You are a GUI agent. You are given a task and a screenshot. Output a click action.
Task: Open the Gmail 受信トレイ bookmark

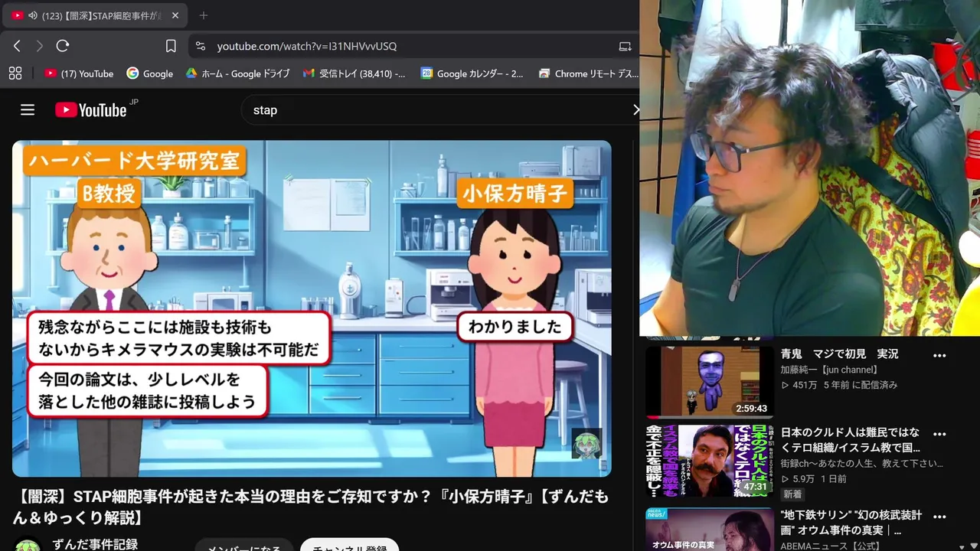(x=354, y=73)
